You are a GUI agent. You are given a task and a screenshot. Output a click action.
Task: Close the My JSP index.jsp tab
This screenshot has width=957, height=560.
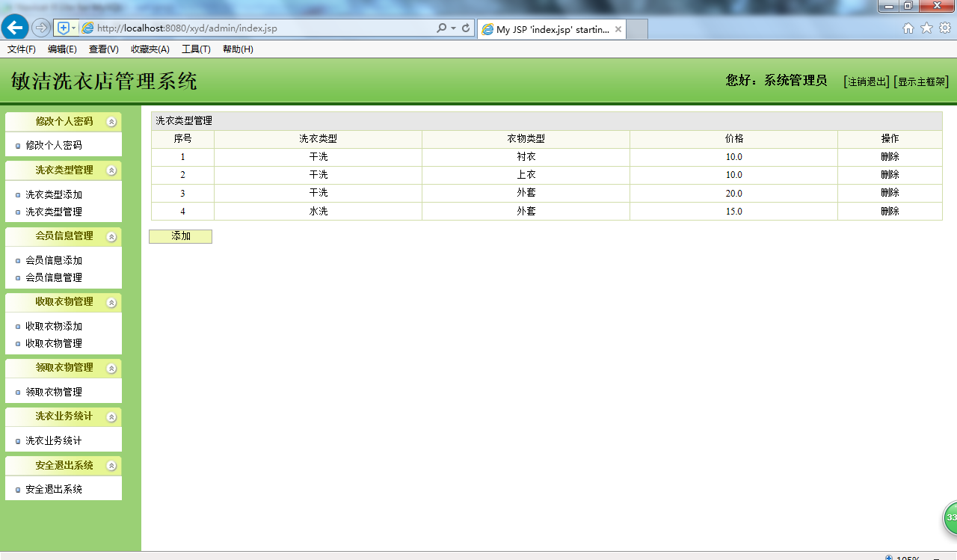(618, 29)
